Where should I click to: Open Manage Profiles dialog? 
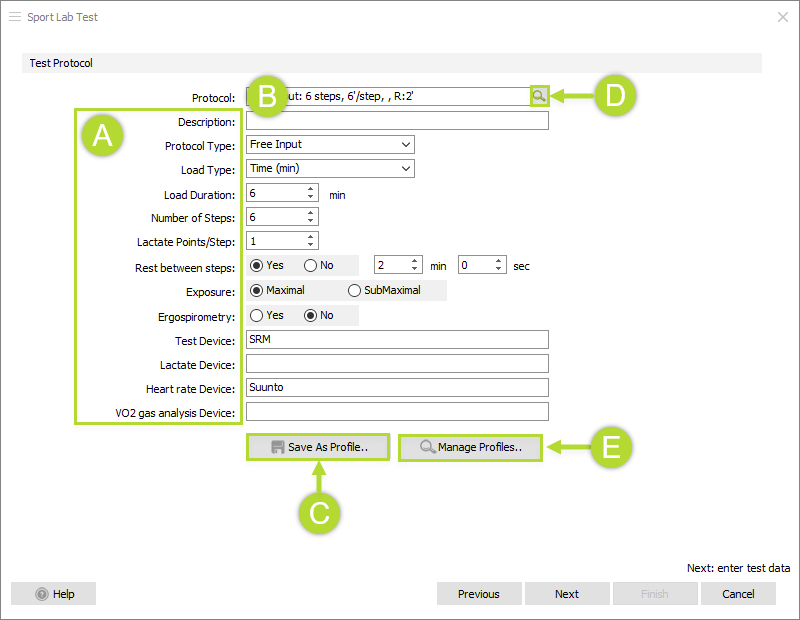pos(470,447)
